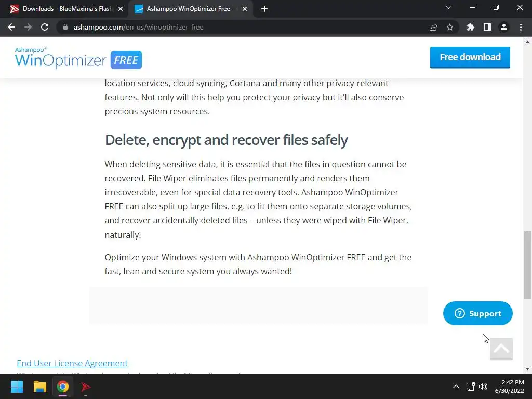Open File Explorer from the taskbar
Screen dimensions: 532x399
click(x=39, y=387)
